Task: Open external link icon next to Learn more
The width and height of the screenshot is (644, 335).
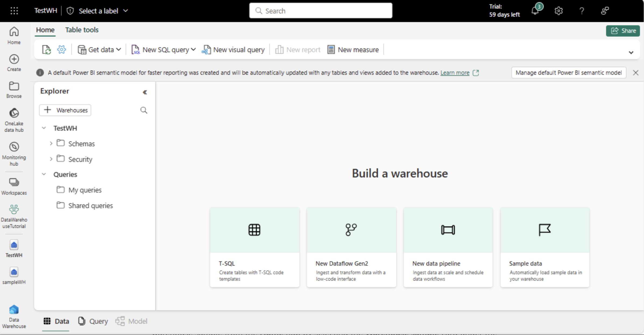Action: coord(476,73)
